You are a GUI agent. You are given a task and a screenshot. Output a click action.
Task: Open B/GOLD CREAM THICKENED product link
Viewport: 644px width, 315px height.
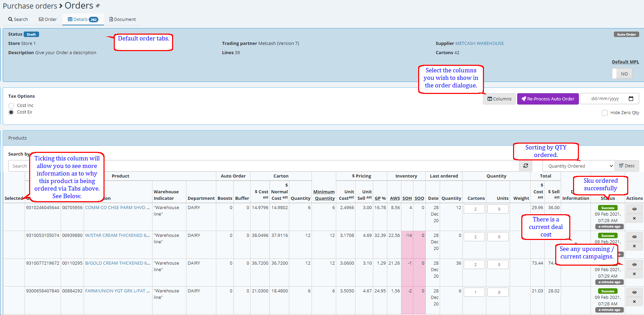coord(118,263)
